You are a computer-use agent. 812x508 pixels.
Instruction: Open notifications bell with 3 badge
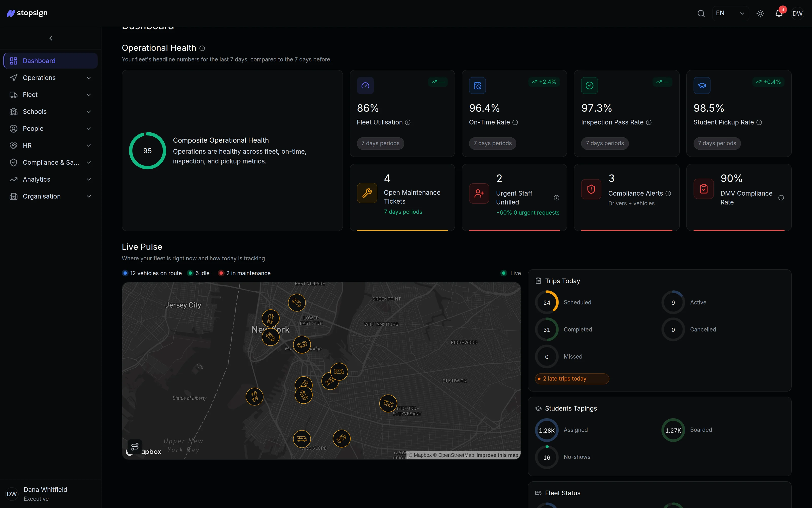[779, 13]
